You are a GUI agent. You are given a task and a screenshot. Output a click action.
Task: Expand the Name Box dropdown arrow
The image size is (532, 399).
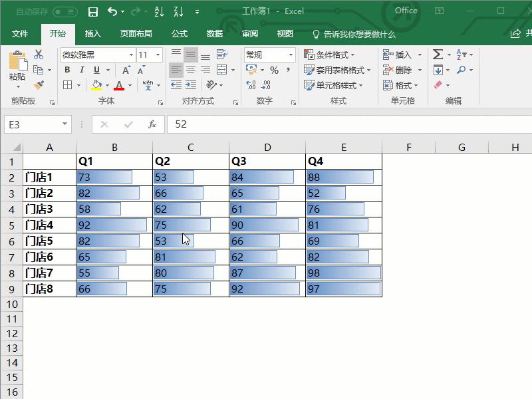point(65,124)
